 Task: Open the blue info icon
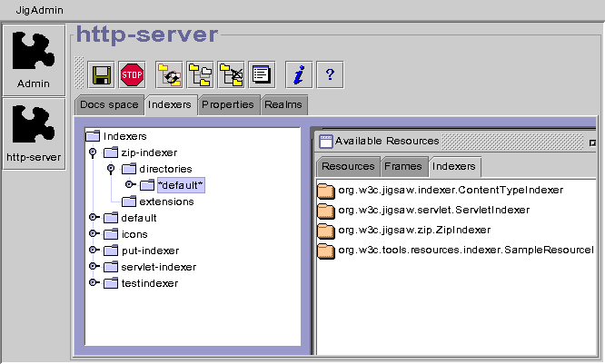click(299, 74)
